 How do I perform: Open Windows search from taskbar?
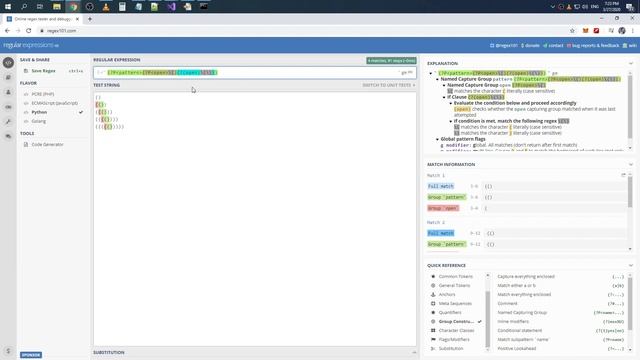click(x=24, y=7)
